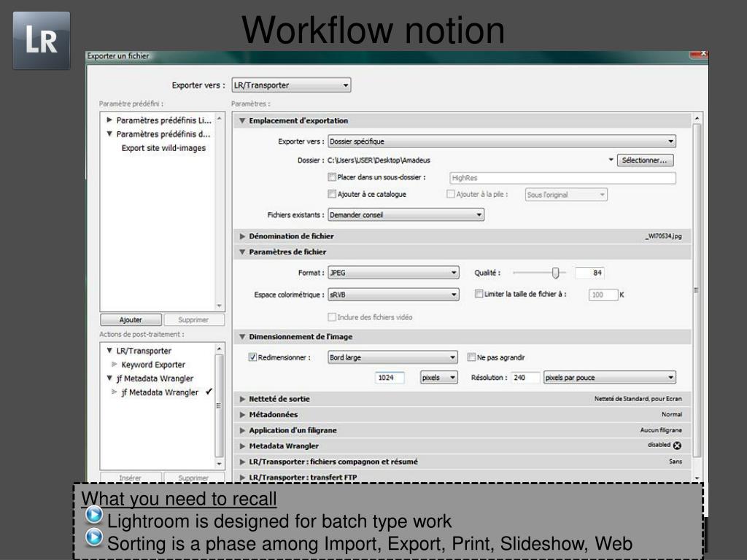The height and width of the screenshot is (560, 747).
Task: Select 'Export site wild-images' preset
Action: [x=163, y=148]
